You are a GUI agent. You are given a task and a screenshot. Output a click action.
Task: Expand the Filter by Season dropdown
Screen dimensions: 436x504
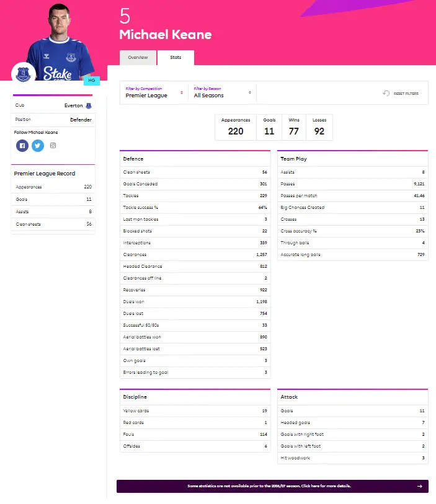(x=222, y=93)
